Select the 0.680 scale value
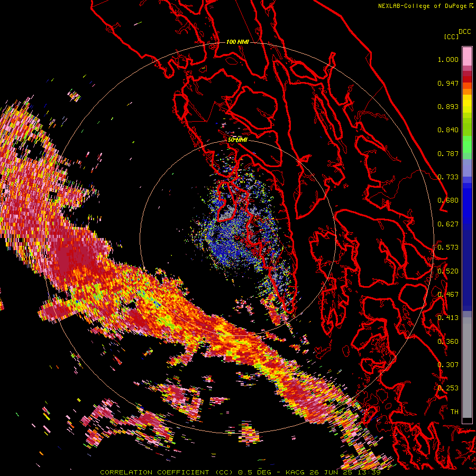This screenshot has height=476, width=476. pos(448,200)
